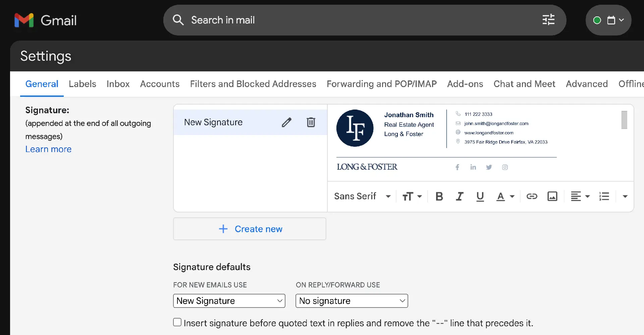Open the 'On reply/forward use' dropdown

point(352,301)
